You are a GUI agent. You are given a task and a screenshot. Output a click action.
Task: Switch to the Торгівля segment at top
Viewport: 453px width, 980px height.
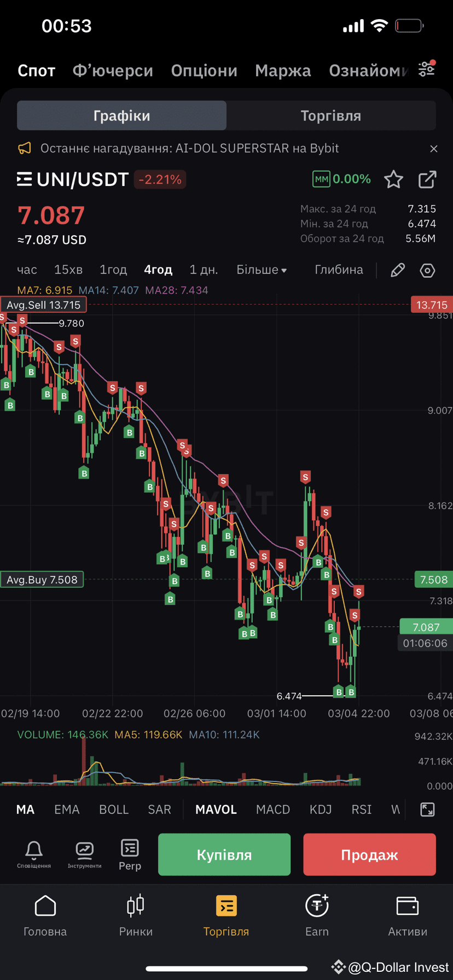[331, 115]
